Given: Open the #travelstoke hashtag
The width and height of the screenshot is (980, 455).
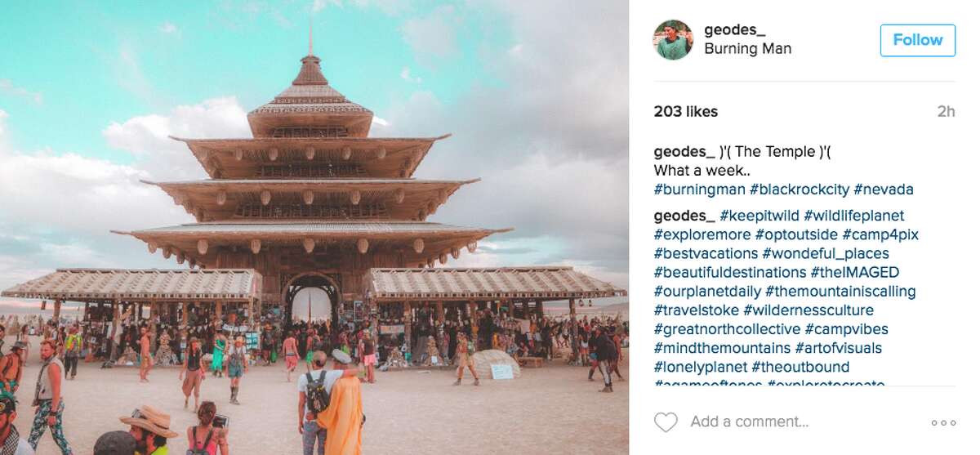Looking at the screenshot, I should [x=697, y=310].
